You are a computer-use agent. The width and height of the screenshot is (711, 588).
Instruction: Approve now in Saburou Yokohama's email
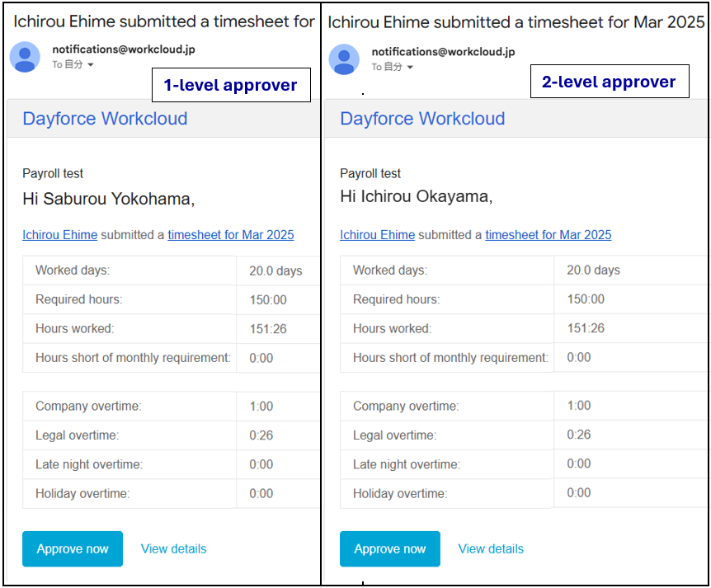pos(73,548)
